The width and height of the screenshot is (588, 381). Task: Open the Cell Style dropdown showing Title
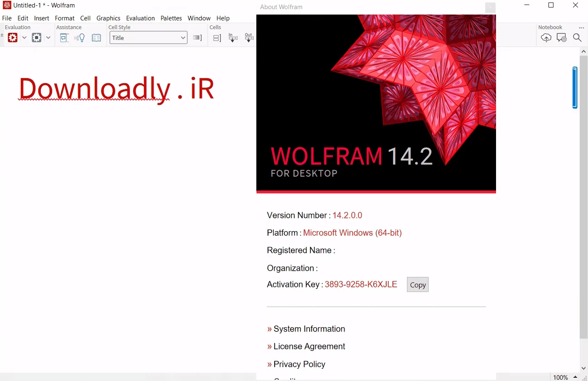pyautogui.click(x=149, y=37)
